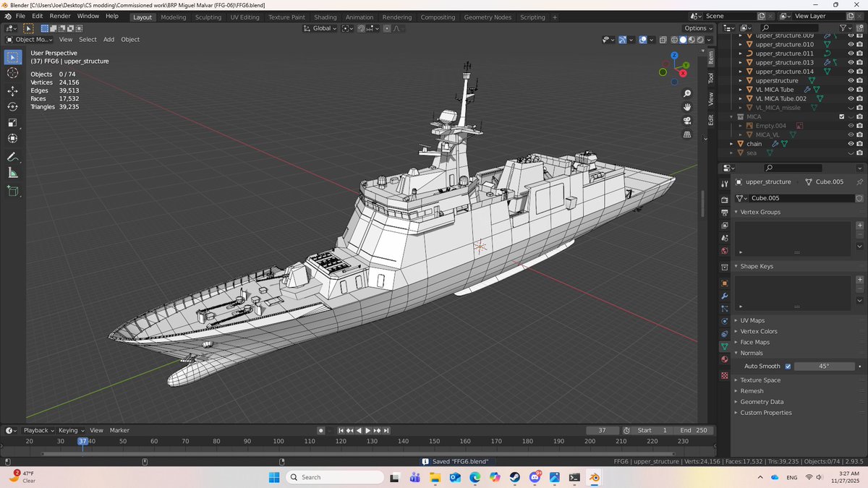Toggle show gizmo button

pyautogui.click(x=622, y=40)
